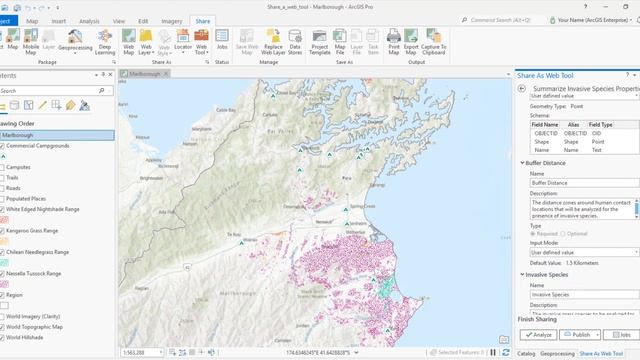Click the Contents Search field

(48, 91)
